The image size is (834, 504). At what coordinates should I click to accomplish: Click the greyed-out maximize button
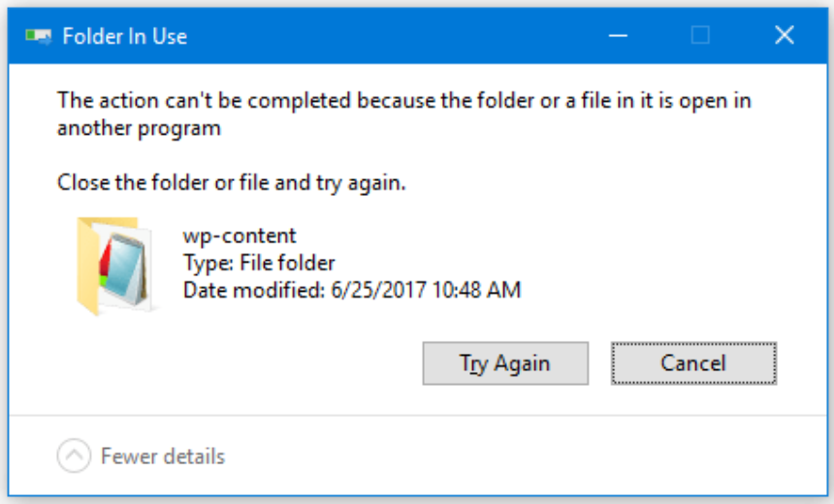(x=700, y=36)
